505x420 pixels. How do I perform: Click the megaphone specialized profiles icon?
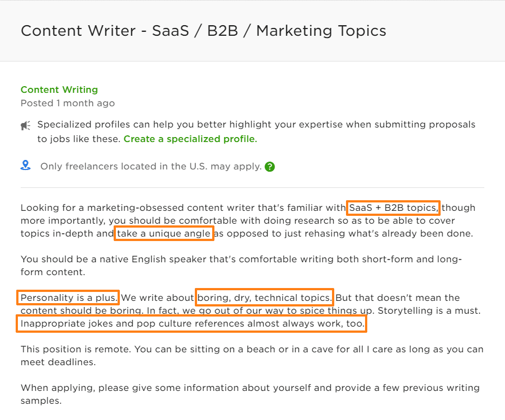pos(25,125)
